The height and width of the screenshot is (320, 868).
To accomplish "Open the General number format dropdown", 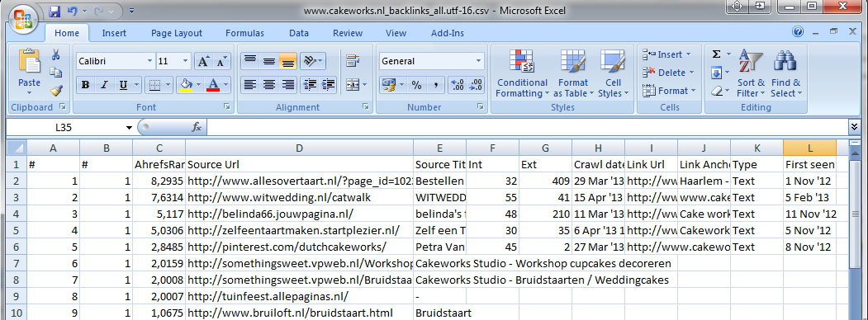I will pyautogui.click(x=479, y=61).
